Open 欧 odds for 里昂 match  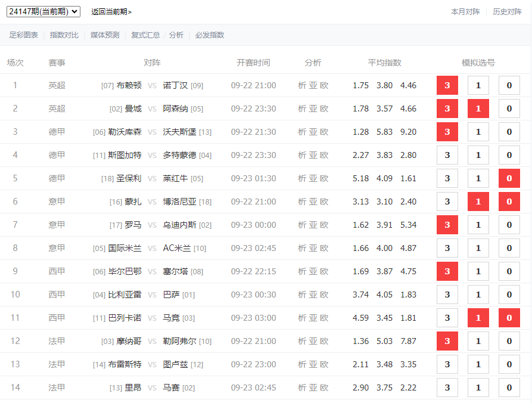point(324,388)
